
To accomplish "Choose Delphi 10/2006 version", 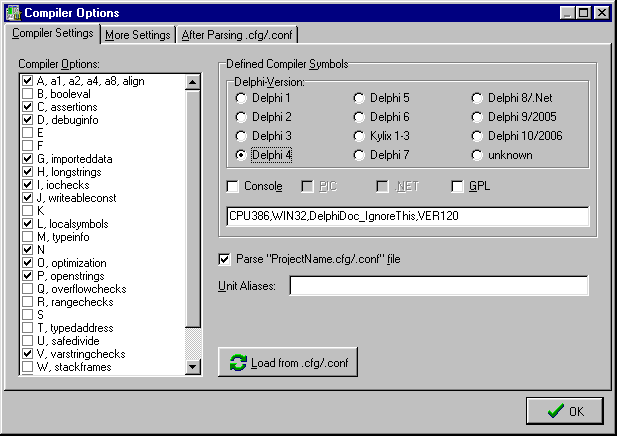I will [478, 136].
